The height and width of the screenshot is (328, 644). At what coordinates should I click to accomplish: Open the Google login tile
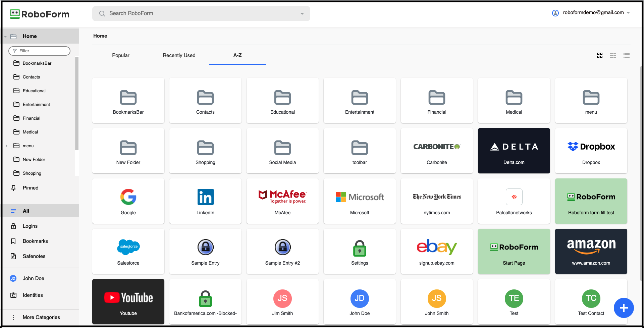128,201
